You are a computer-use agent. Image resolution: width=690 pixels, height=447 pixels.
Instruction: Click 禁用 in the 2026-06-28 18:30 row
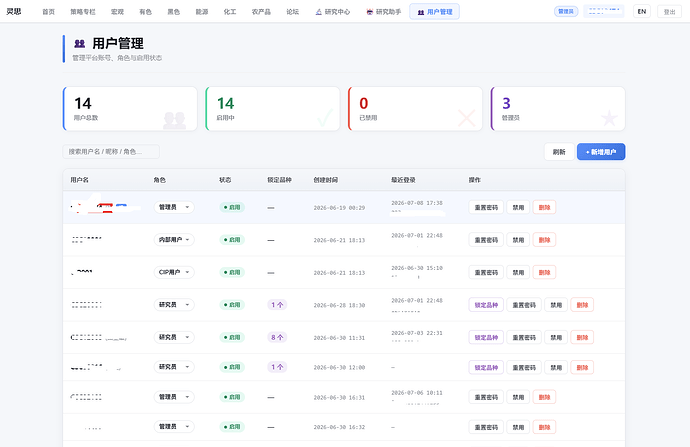pyautogui.click(x=556, y=305)
